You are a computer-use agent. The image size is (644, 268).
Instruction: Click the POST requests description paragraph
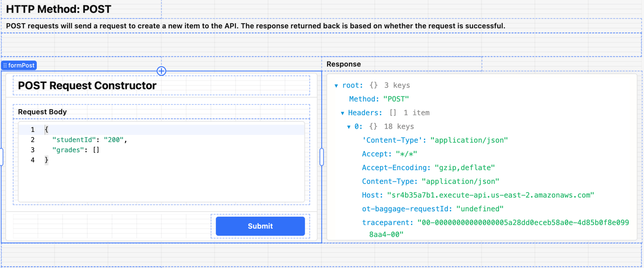255,26
